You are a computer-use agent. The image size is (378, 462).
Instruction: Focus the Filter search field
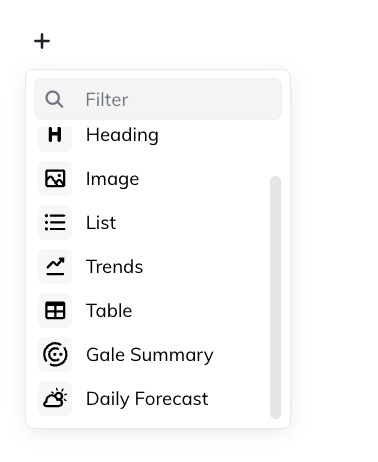158,99
